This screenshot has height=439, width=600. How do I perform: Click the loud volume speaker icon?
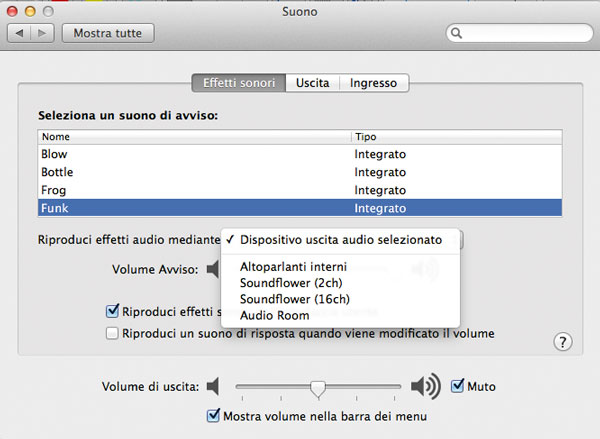click(x=425, y=386)
